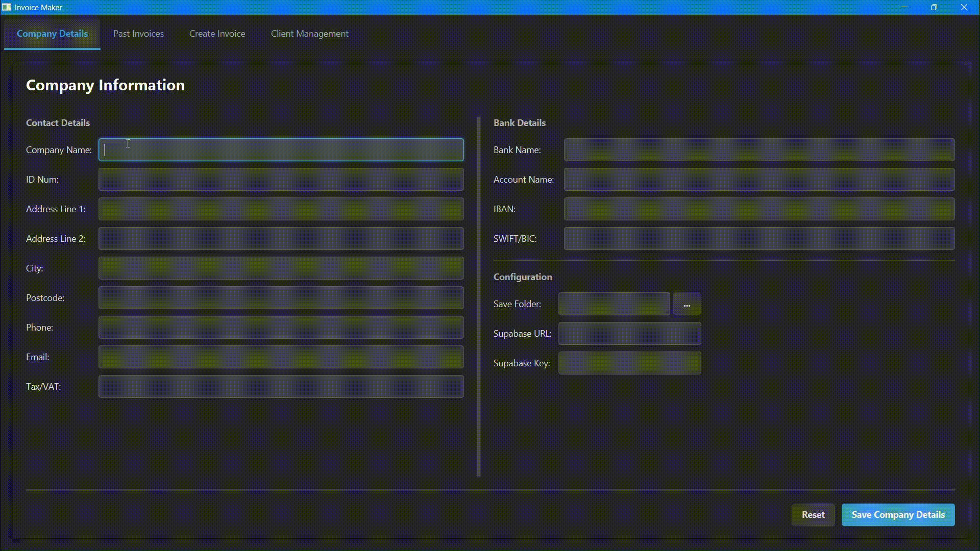Click the IBAN input under Bank Details

click(x=759, y=209)
